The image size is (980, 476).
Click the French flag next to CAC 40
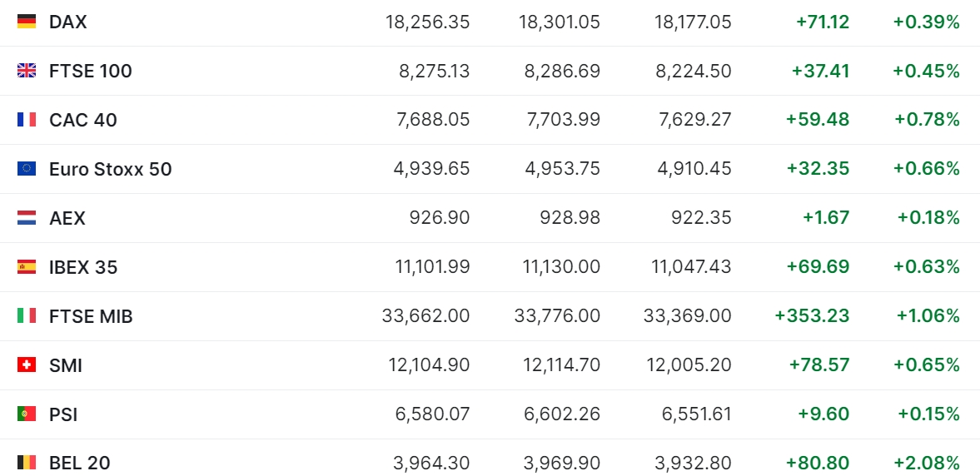click(x=27, y=120)
